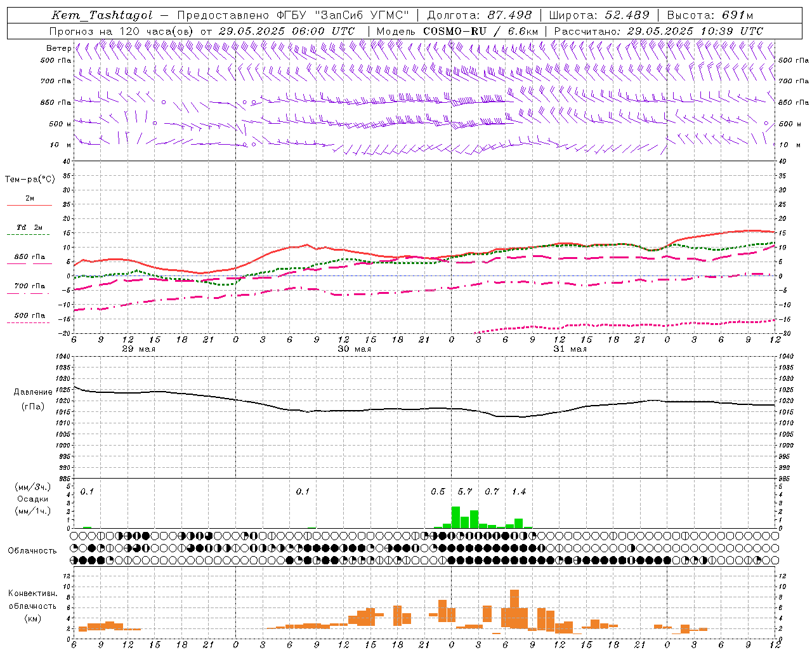Click the 'Td 2м' dew point legend entry
Viewport: 812px width, 650px height.
coord(29,227)
